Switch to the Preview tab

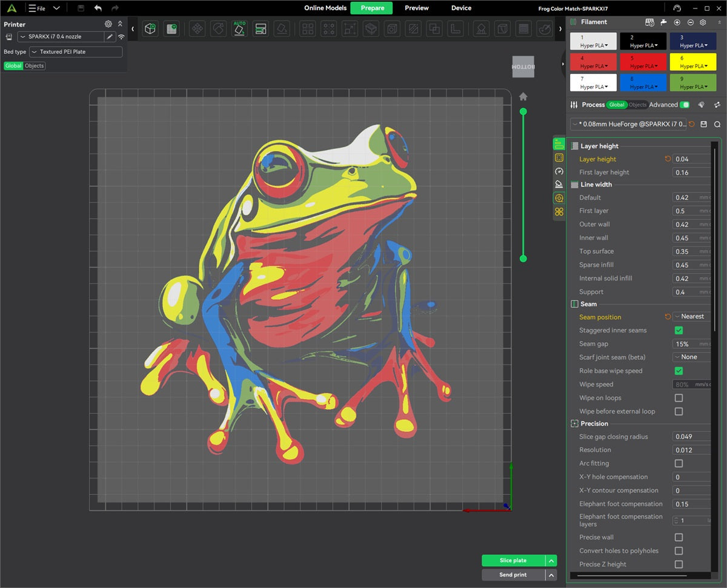[x=417, y=8]
